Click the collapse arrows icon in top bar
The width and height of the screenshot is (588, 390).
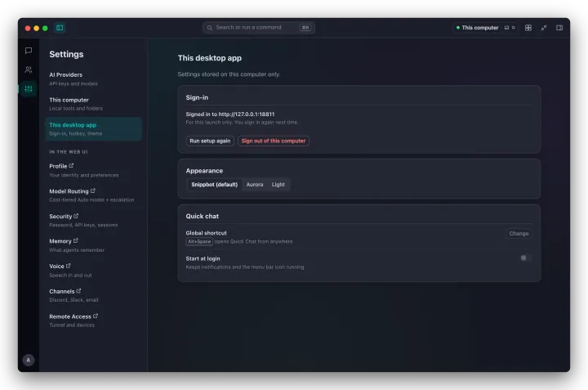544,28
